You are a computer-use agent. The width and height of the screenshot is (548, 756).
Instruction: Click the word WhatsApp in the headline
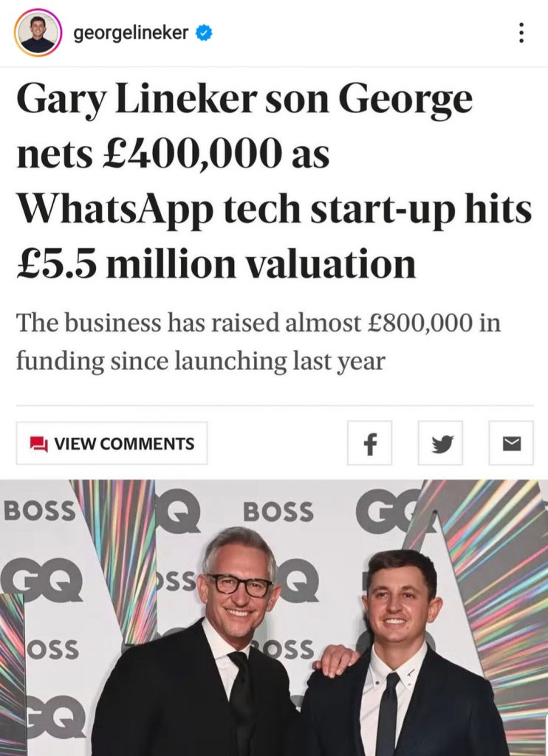point(109,209)
